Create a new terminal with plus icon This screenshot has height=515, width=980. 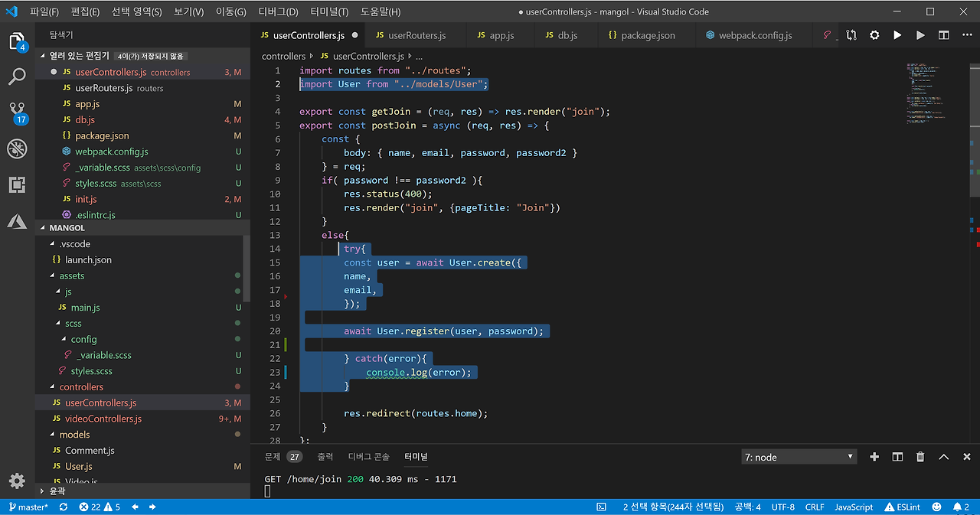point(874,457)
